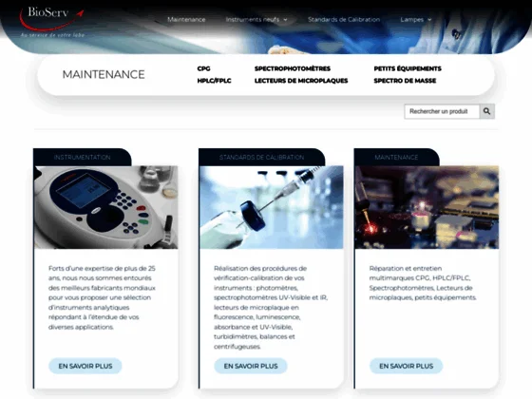Click En savoir plus under Maintenance card

tap(407, 366)
